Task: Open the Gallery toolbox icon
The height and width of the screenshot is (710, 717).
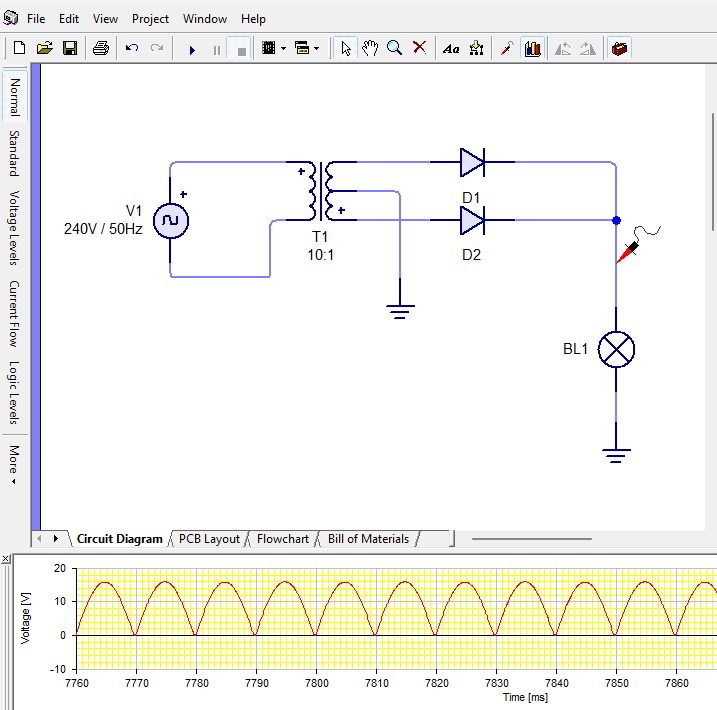Action: (620, 48)
